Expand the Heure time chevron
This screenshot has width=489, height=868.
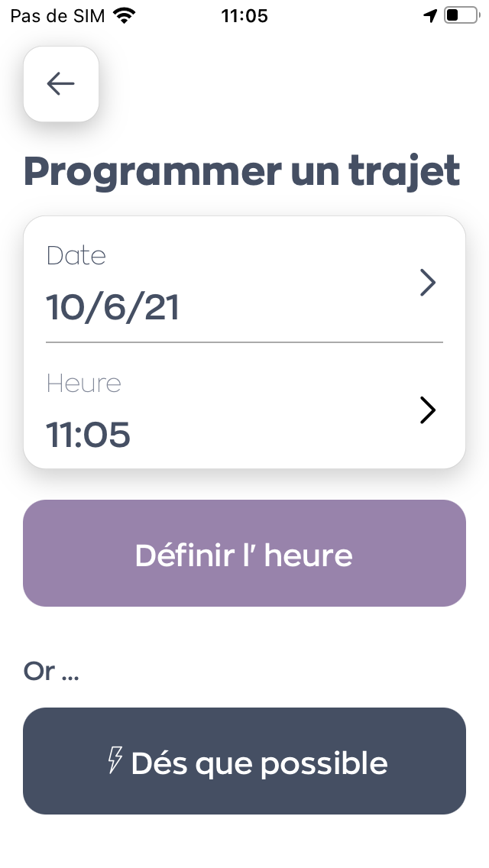click(428, 410)
